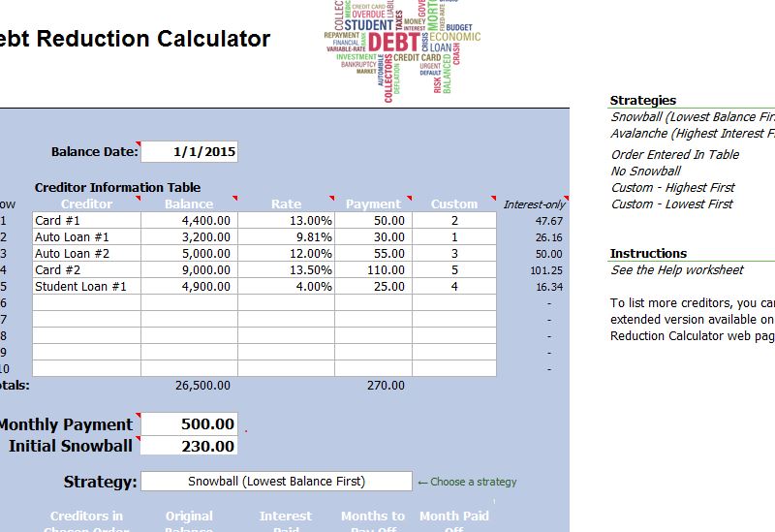Select the Balance Date cell 1/1/2015
The image size is (775, 532).
[x=189, y=152]
